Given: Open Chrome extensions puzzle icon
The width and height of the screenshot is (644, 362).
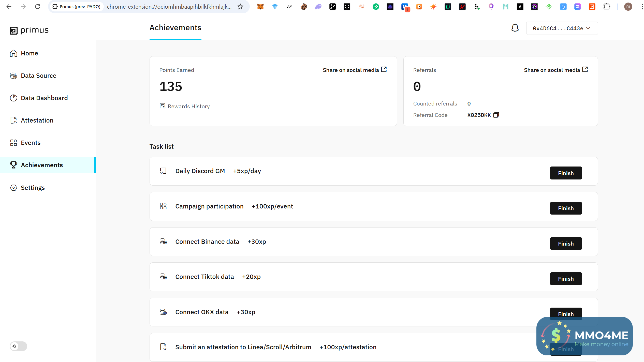Looking at the screenshot, I should [x=607, y=7].
